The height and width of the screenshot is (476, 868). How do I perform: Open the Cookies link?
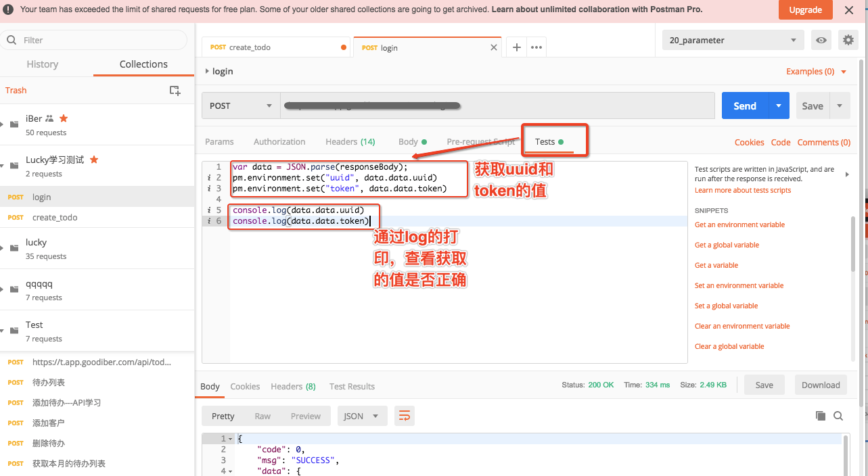click(x=750, y=142)
